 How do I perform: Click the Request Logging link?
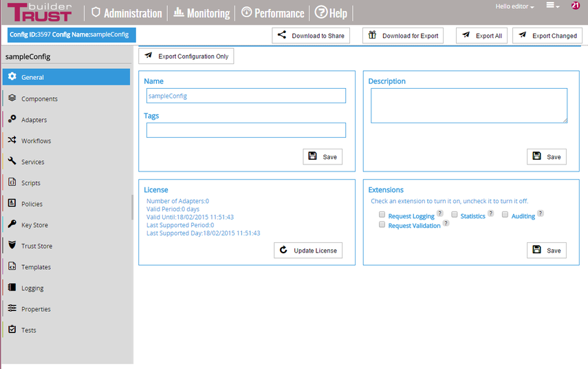point(411,216)
